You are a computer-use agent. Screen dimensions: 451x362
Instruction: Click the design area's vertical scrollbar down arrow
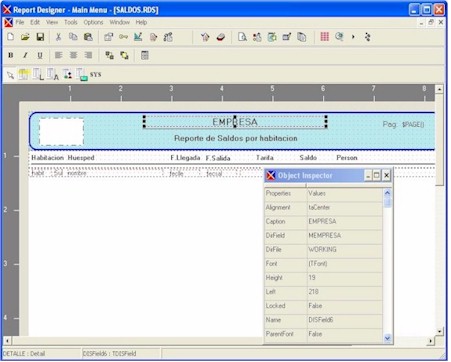pyautogui.click(x=440, y=332)
